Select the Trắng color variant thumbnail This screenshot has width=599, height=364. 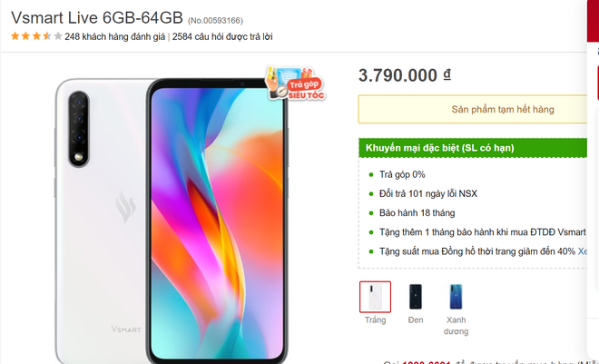pos(375,297)
